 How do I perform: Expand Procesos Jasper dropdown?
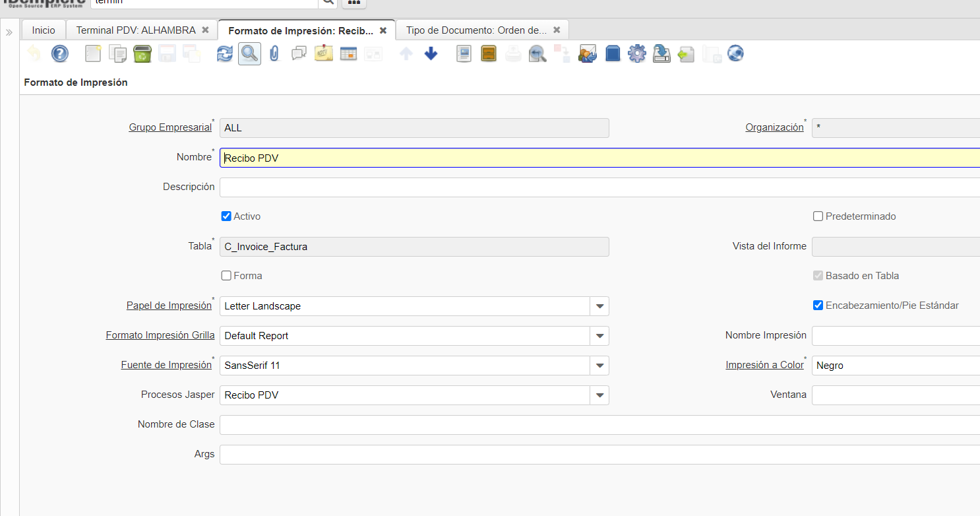click(x=599, y=395)
